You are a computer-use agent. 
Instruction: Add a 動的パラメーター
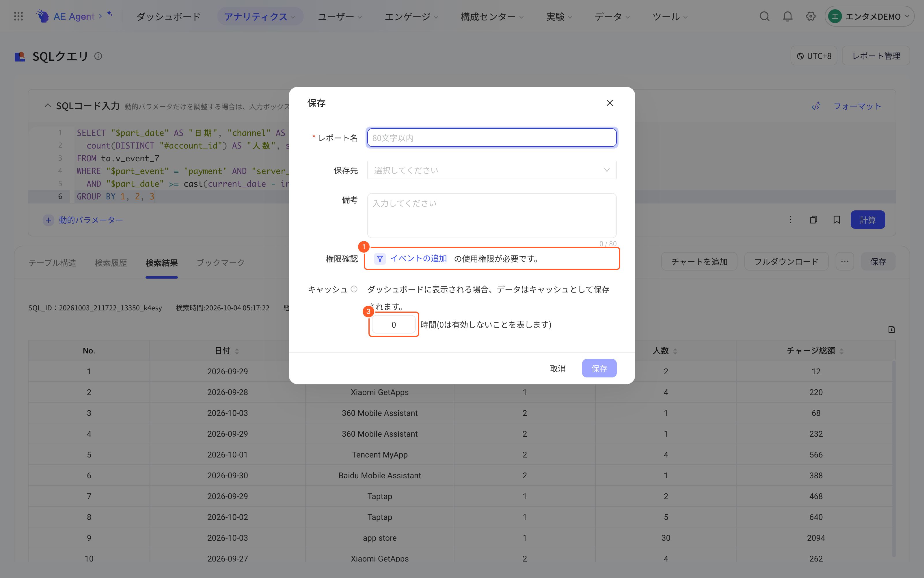coord(83,220)
